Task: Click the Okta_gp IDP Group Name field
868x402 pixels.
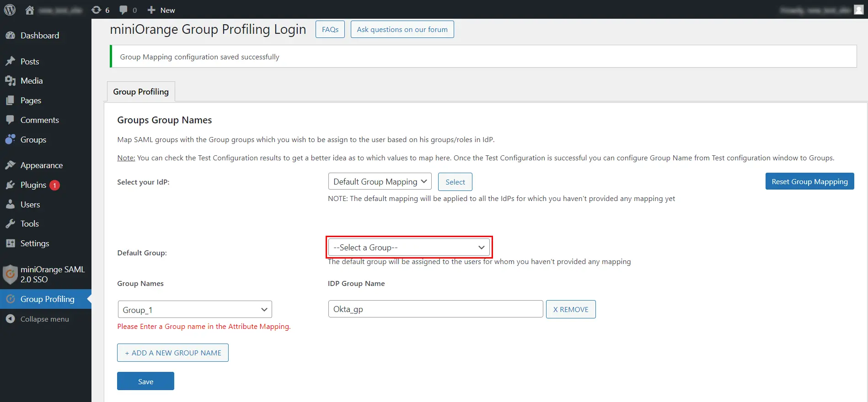Action: click(435, 309)
